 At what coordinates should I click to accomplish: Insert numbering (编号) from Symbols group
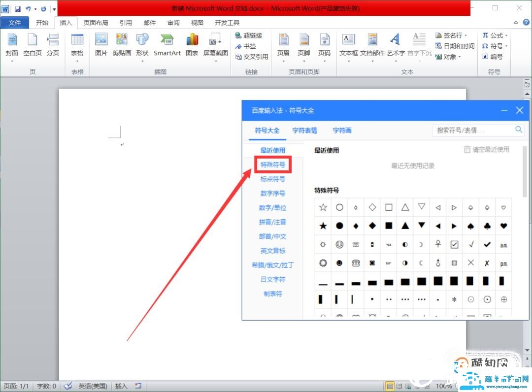coord(492,57)
